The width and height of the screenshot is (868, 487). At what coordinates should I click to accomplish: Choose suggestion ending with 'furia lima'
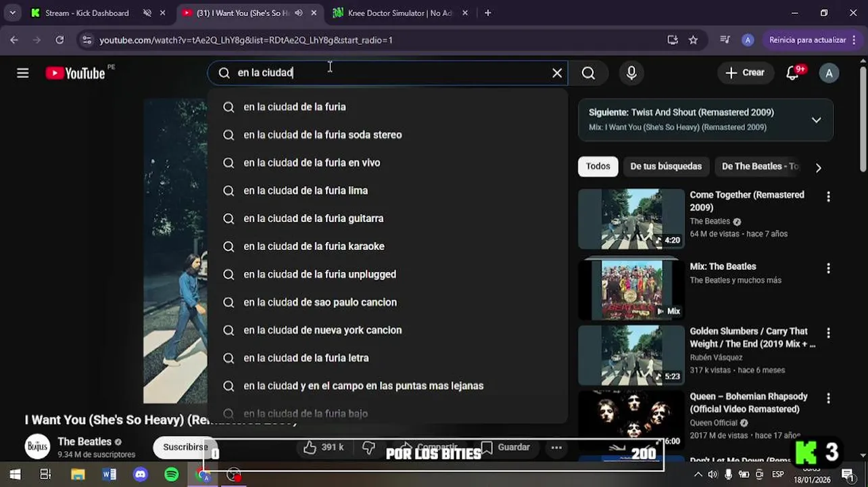(x=387, y=191)
